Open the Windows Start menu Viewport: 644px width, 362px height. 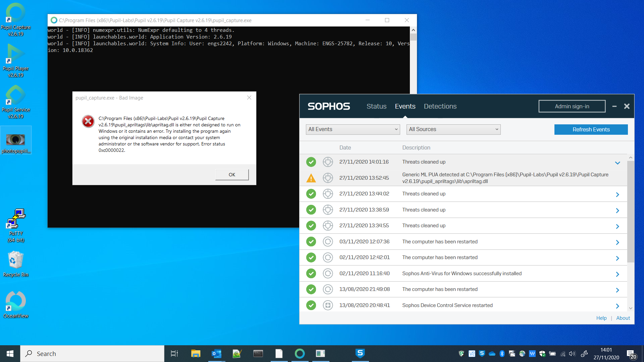(x=10, y=354)
